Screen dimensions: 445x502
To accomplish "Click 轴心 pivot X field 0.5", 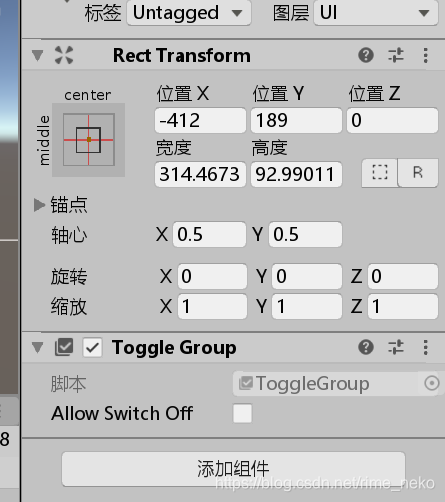I will pos(209,234).
